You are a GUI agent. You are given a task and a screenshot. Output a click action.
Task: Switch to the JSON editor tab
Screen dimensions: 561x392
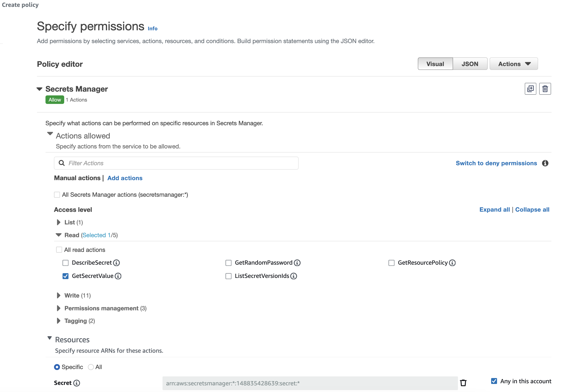pos(470,64)
